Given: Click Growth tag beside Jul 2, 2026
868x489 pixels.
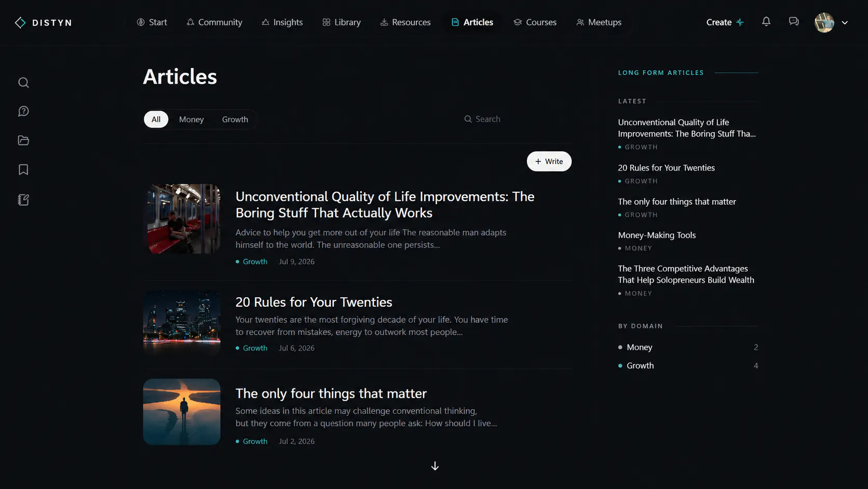Looking at the screenshot, I should pyautogui.click(x=252, y=441).
